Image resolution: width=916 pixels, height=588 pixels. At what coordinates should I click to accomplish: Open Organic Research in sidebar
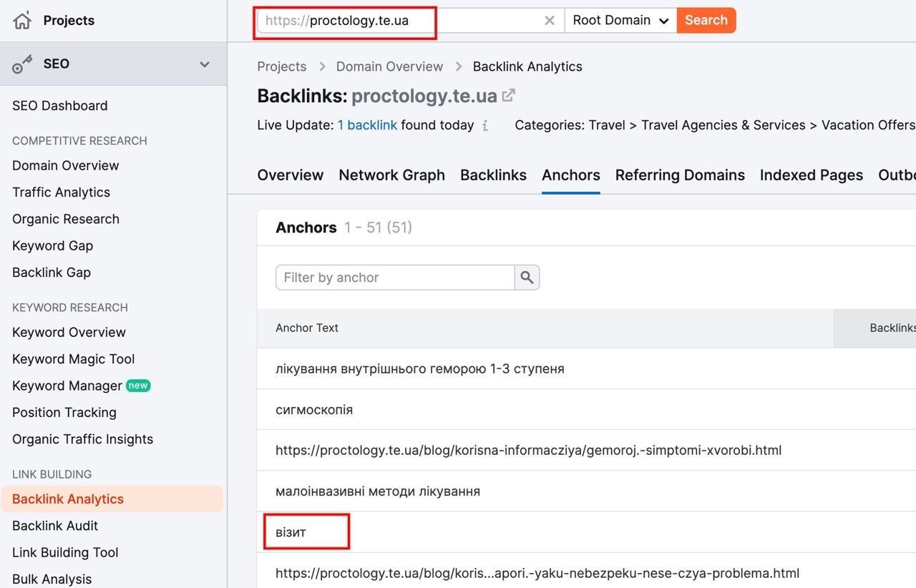pyautogui.click(x=66, y=219)
